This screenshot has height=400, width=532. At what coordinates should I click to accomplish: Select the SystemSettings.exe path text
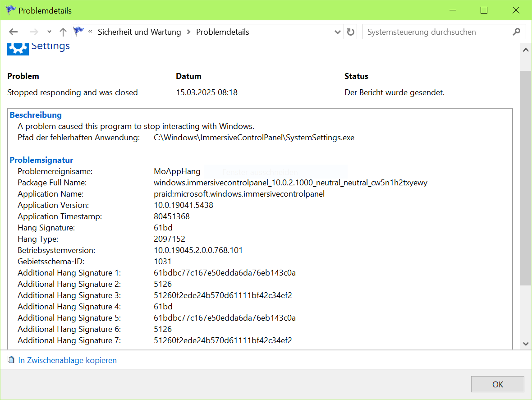click(254, 138)
